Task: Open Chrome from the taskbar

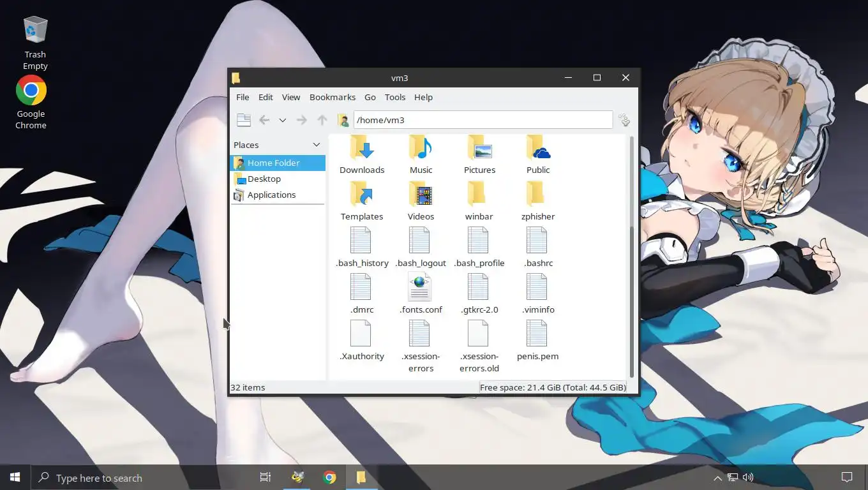Action: tap(329, 477)
